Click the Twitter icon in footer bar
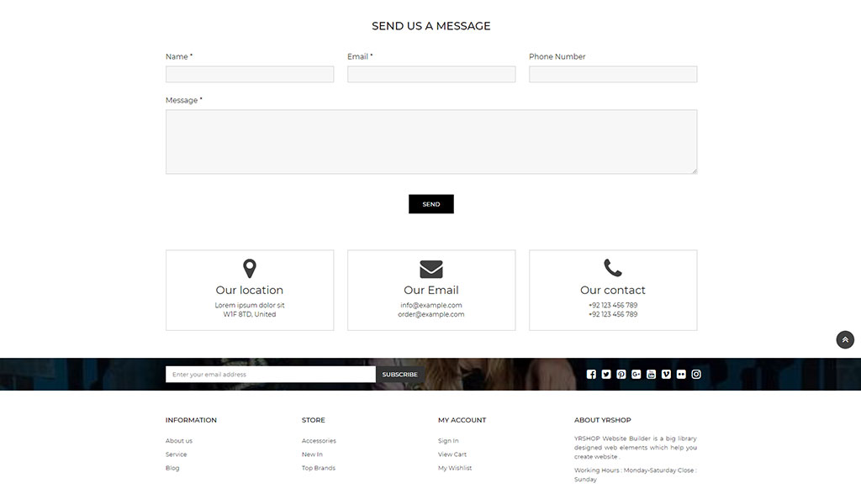Viewport: 861px width, 504px height. 606,375
